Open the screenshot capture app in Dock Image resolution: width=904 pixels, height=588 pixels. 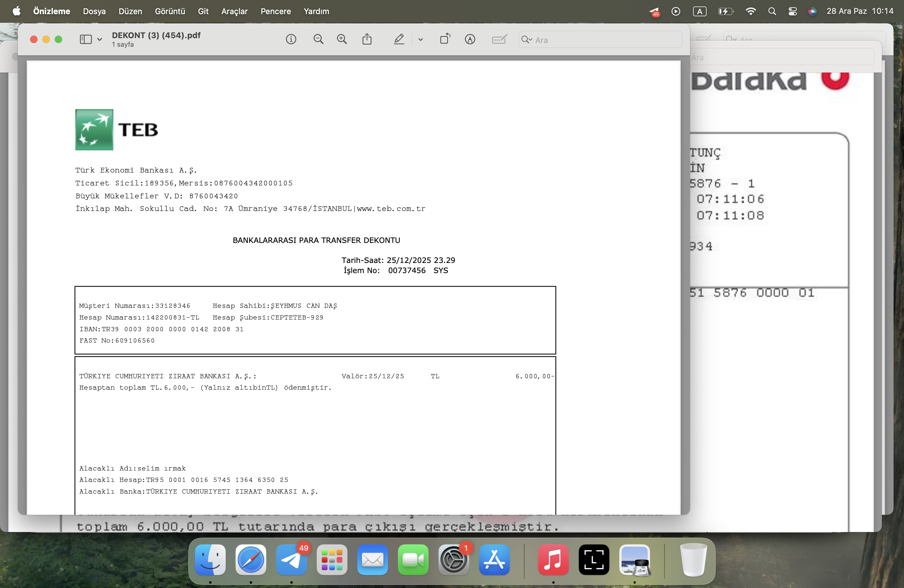point(594,559)
